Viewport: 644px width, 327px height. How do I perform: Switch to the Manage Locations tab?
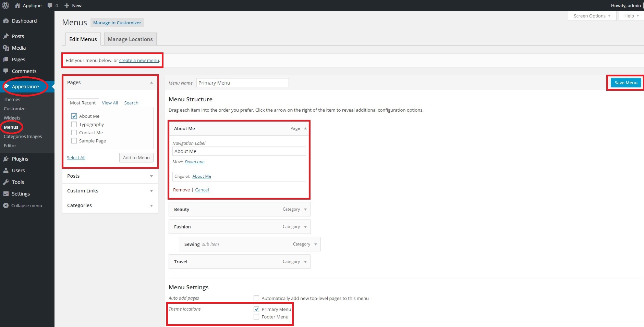pos(130,39)
